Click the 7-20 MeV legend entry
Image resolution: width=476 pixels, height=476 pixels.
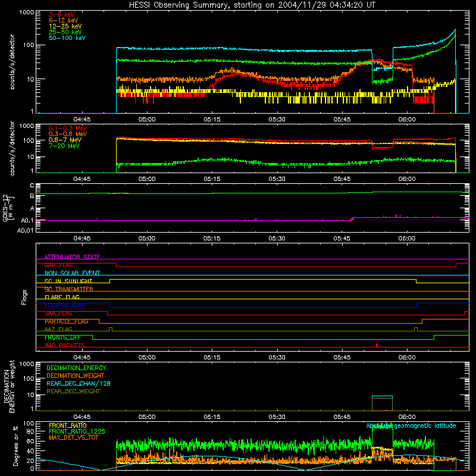pos(64,146)
